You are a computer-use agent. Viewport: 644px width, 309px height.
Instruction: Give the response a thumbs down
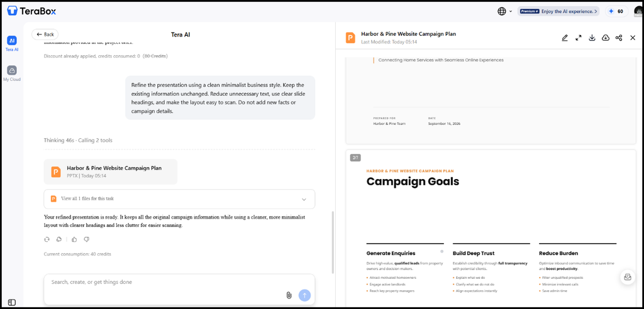point(87,239)
